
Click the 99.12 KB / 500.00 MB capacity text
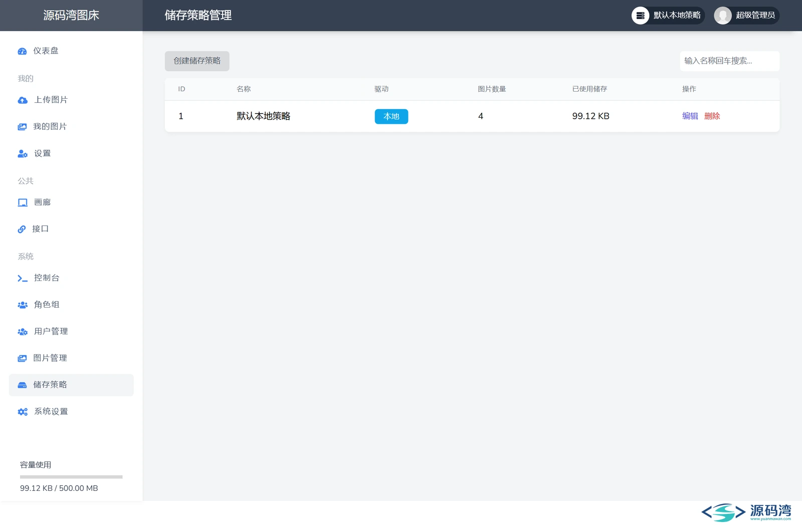[x=59, y=488]
